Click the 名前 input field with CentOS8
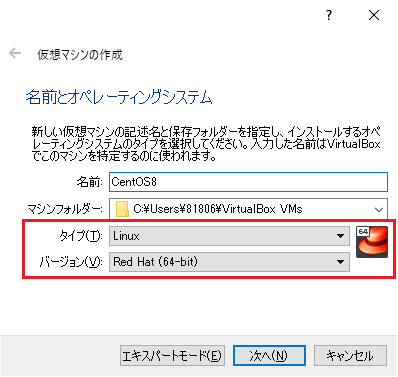The height and width of the screenshot is (377, 398). (x=248, y=182)
